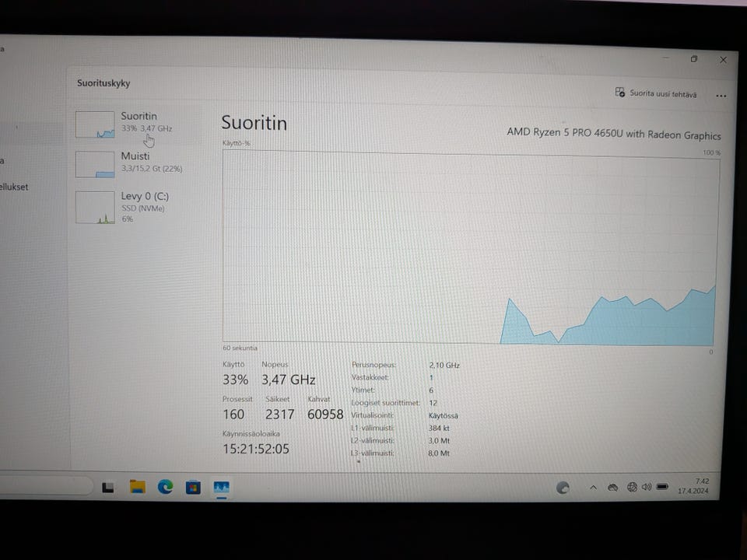The height and width of the screenshot is (560, 747).
Task: Click the battery tray icon
Action: click(662, 487)
